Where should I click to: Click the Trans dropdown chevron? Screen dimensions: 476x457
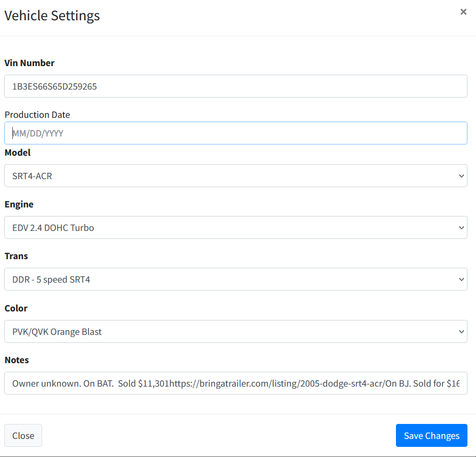coord(461,279)
